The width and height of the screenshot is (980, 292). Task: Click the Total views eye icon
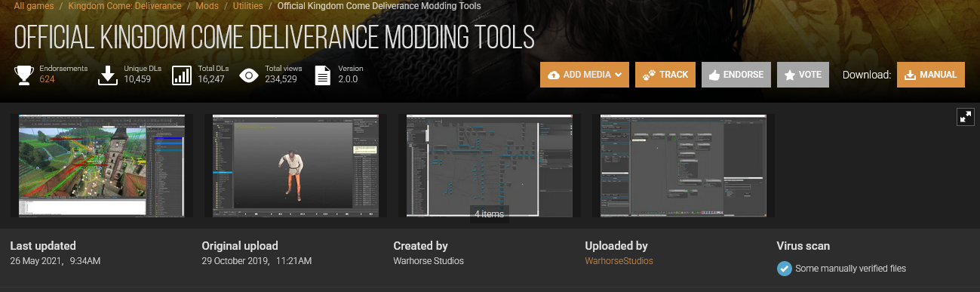point(249,75)
